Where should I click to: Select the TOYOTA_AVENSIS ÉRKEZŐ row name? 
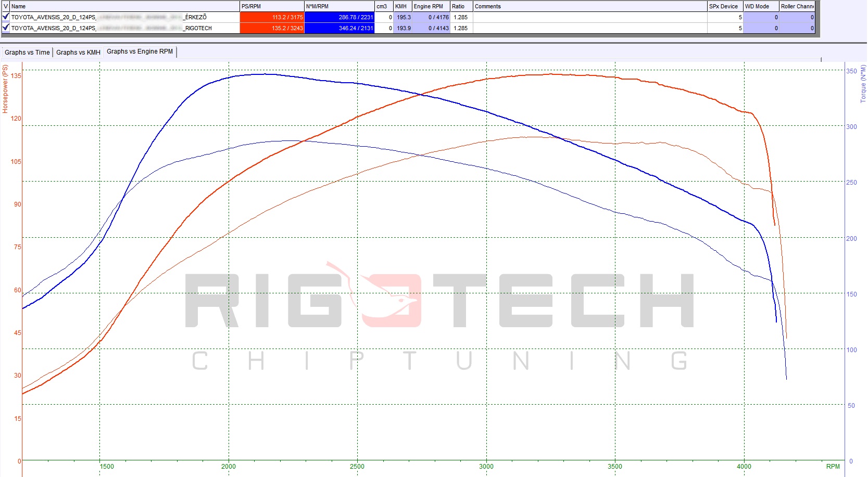[x=125, y=17]
